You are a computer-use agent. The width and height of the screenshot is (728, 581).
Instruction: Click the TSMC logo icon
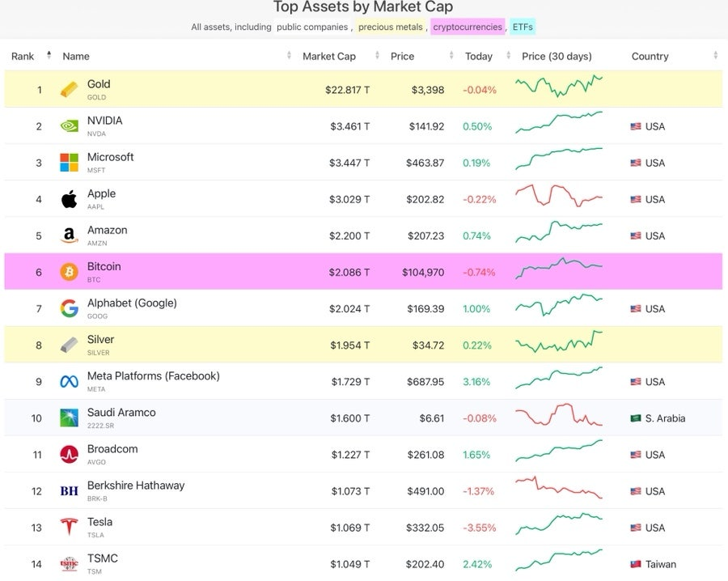point(70,564)
